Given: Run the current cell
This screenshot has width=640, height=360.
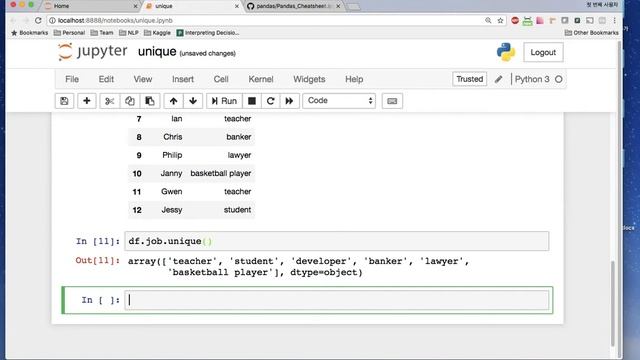Looking at the screenshot, I should [x=224, y=101].
